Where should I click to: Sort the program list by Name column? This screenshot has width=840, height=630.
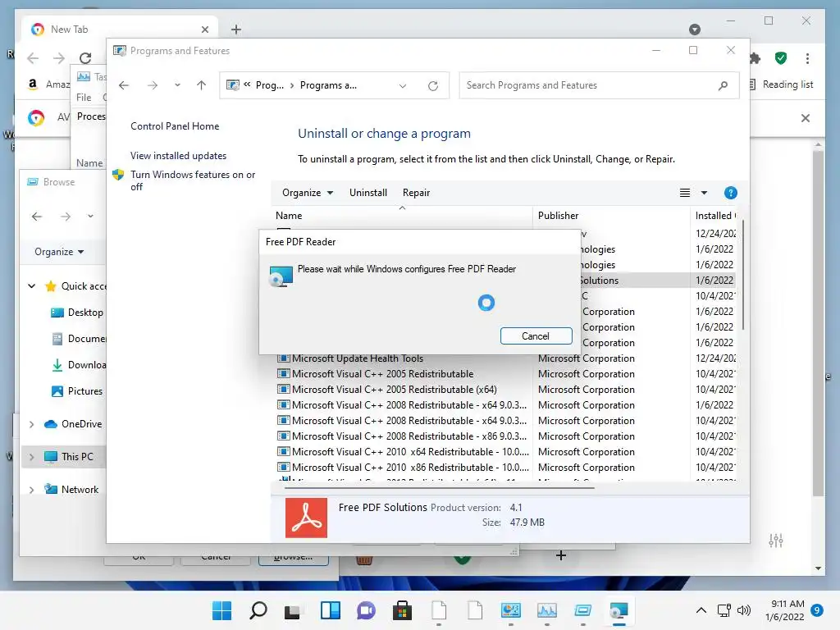coord(402,216)
